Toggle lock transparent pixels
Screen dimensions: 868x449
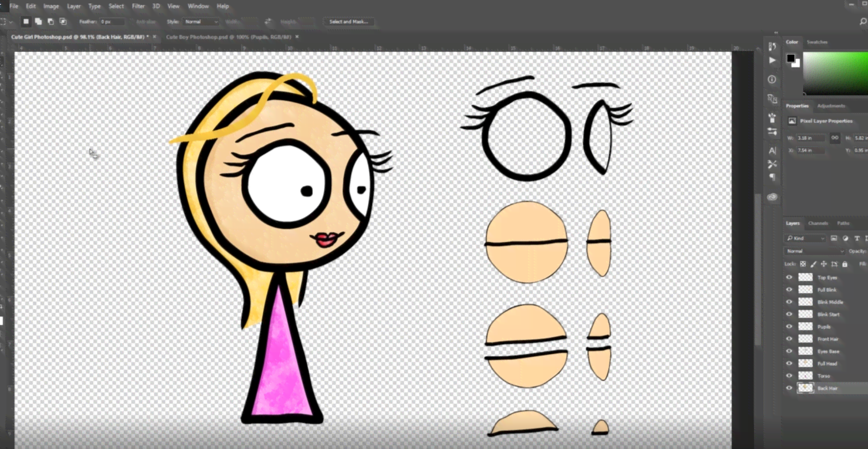pos(803,264)
